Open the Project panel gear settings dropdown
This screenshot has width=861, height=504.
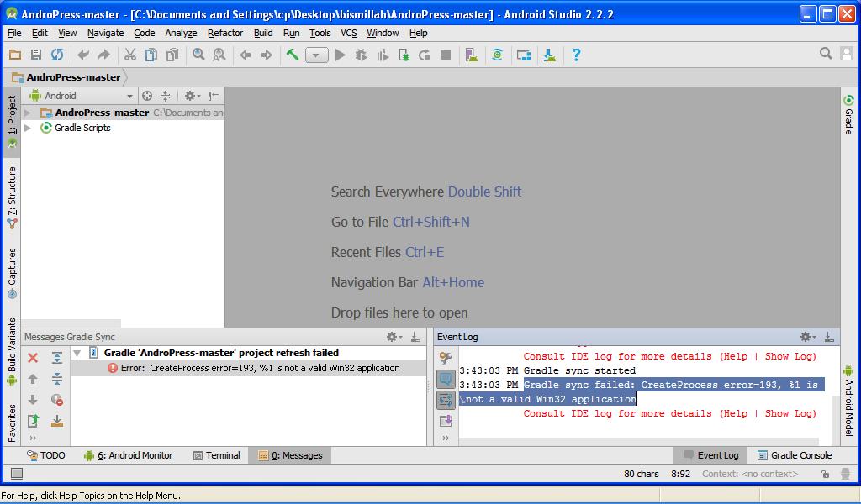[x=193, y=96]
